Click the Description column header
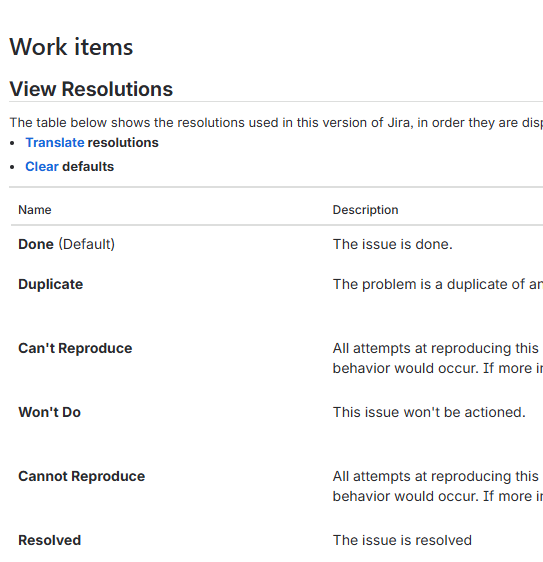Image resolution: width=543 pixels, height=562 pixels. pyautogui.click(x=365, y=210)
